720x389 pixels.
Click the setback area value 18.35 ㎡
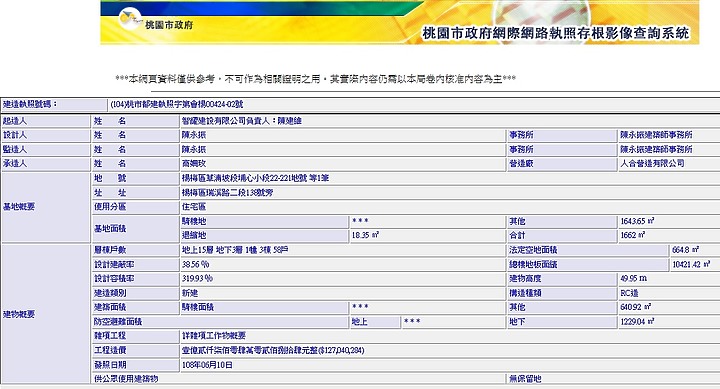click(x=365, y=236)
